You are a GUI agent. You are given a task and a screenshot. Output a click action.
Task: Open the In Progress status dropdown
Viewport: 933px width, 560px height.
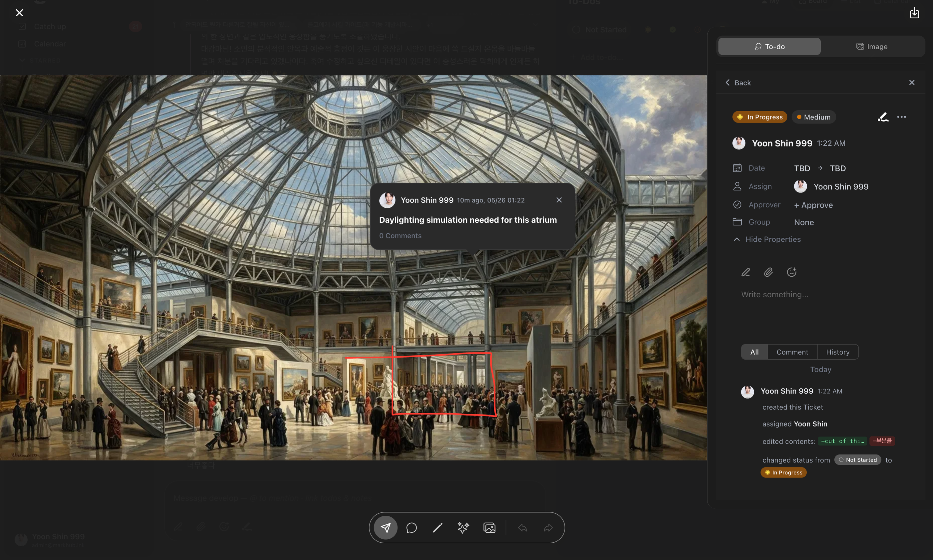tap(760, 117)
